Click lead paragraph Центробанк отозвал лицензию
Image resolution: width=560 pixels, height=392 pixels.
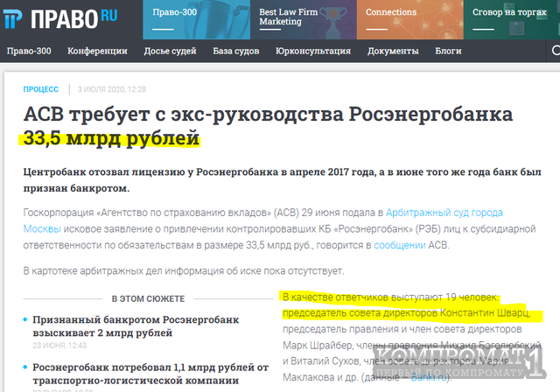coord(282,180)
